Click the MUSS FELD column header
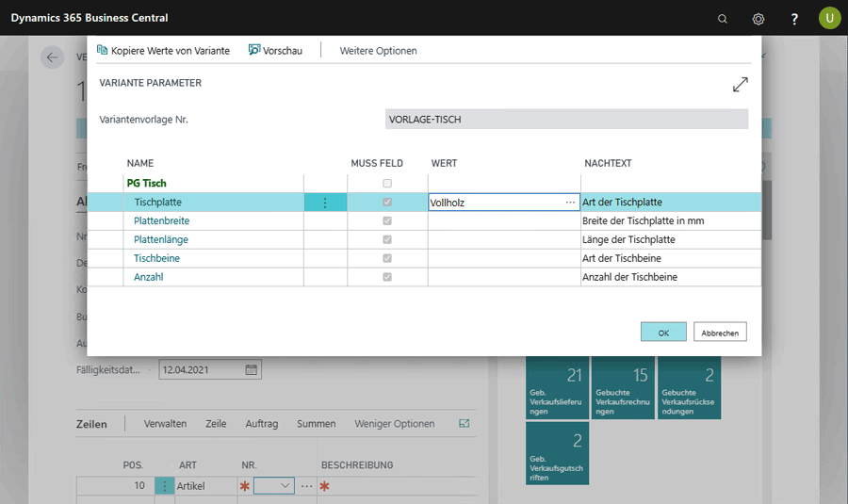 377,163
